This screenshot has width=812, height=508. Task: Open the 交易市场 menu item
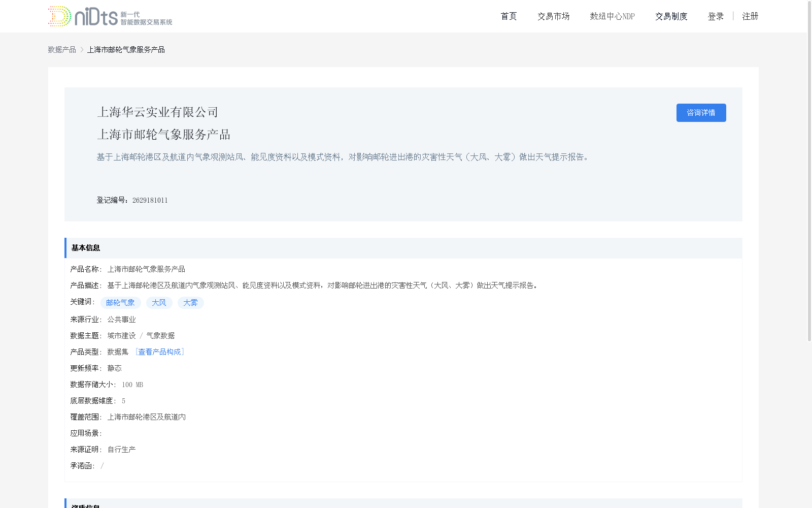click(553, 16)
